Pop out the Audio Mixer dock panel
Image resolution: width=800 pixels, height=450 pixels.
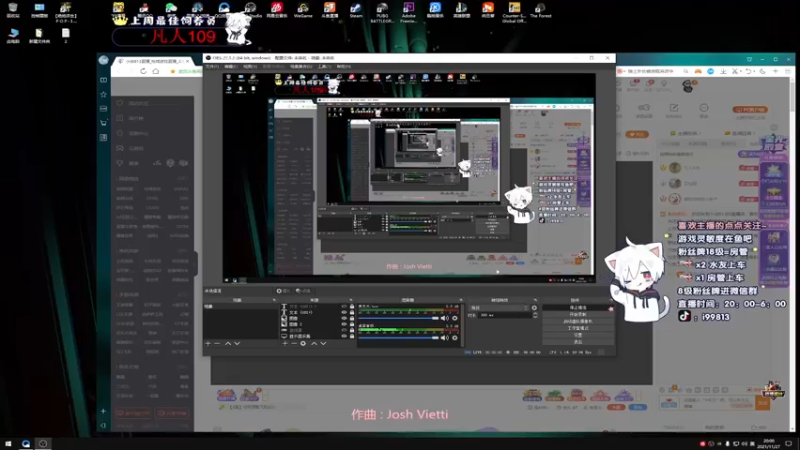pyautogui.click(x=461, y=300)
